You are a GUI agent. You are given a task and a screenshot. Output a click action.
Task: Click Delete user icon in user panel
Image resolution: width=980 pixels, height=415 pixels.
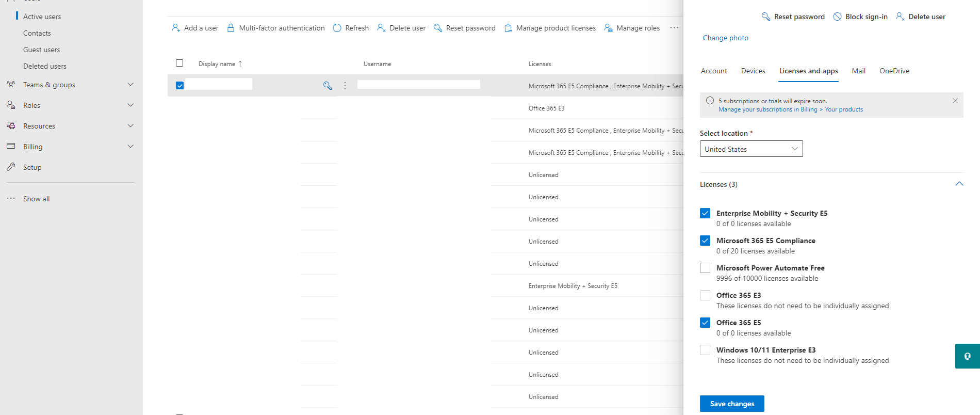[x=900, y=17]
